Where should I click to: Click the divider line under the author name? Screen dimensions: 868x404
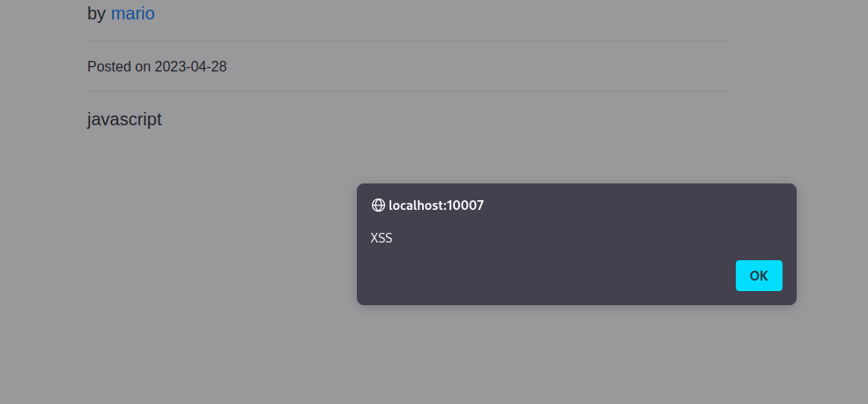[x=409, y=41]
